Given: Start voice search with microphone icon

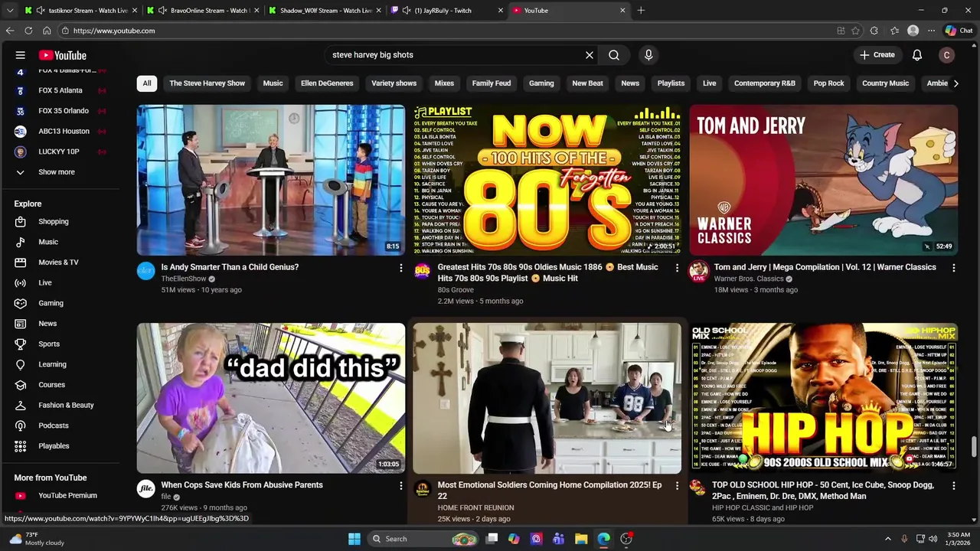Looking at the screenshot, I should pos(648,55).
